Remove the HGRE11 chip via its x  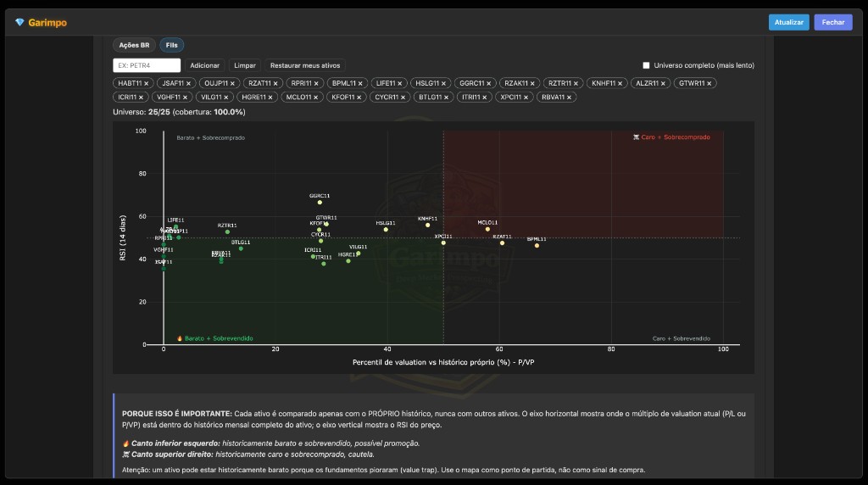pyautogui.click(x=270, y=98)
